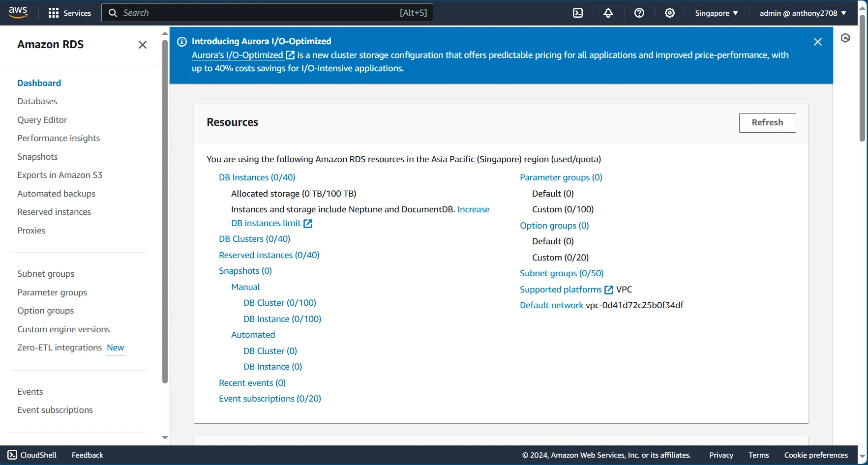Screen dimensions: 868x465
Task: Open Terms link in footer
Action: point(758,455)
